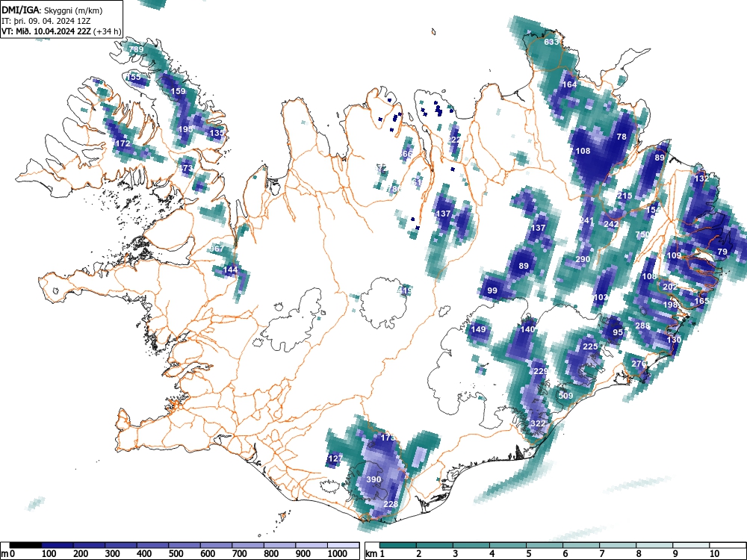Select the 288 visibility value
The width and height of the screenshot is (747, 560).
(642, 326)
